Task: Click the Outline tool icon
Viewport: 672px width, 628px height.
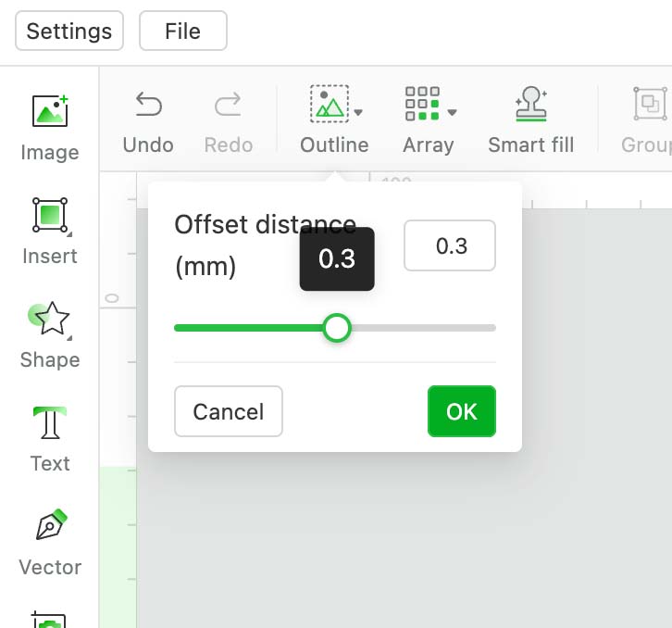Action: point(330,105)
